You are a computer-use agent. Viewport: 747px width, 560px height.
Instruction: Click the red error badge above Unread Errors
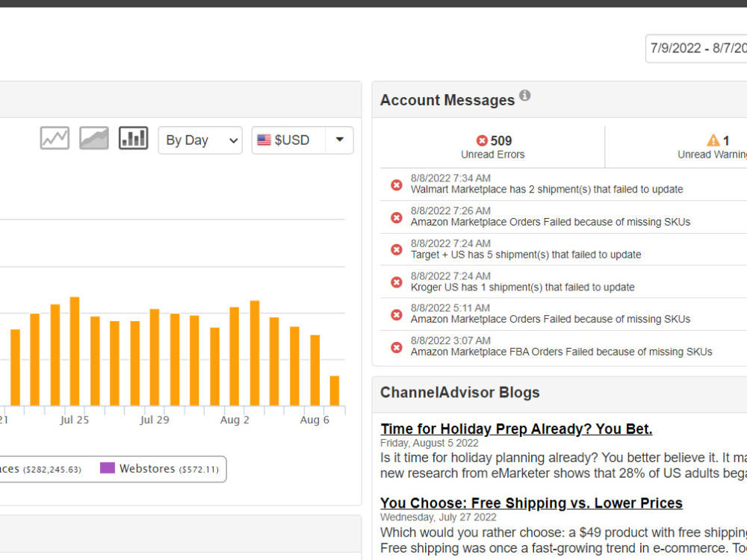coord(481,140)
